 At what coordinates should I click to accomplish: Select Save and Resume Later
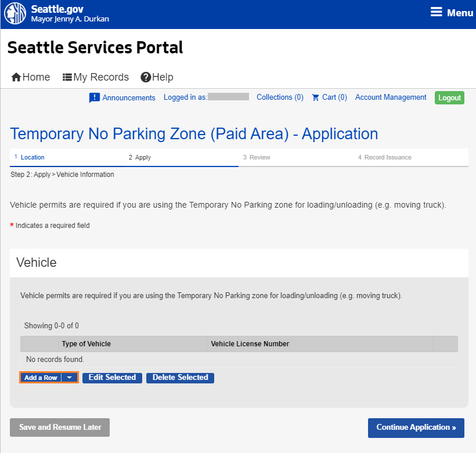click(x=59, y=427)
